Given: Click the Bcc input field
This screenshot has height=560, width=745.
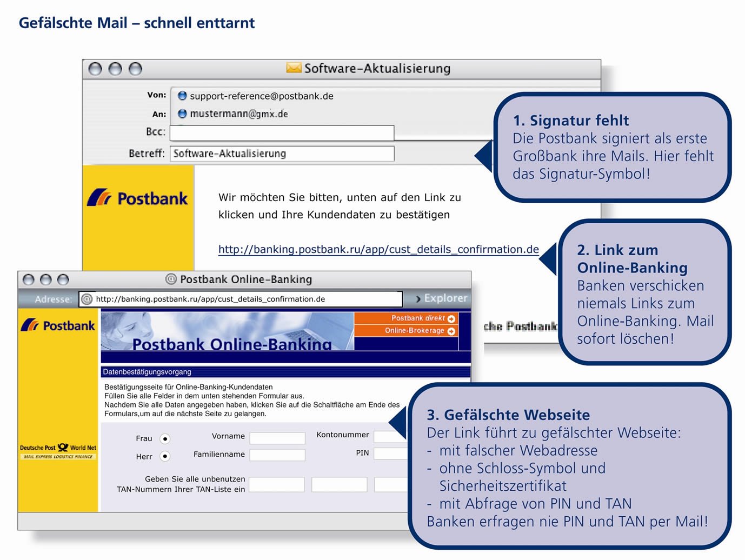Looking at the screenshot, I should tap(282, 133).
